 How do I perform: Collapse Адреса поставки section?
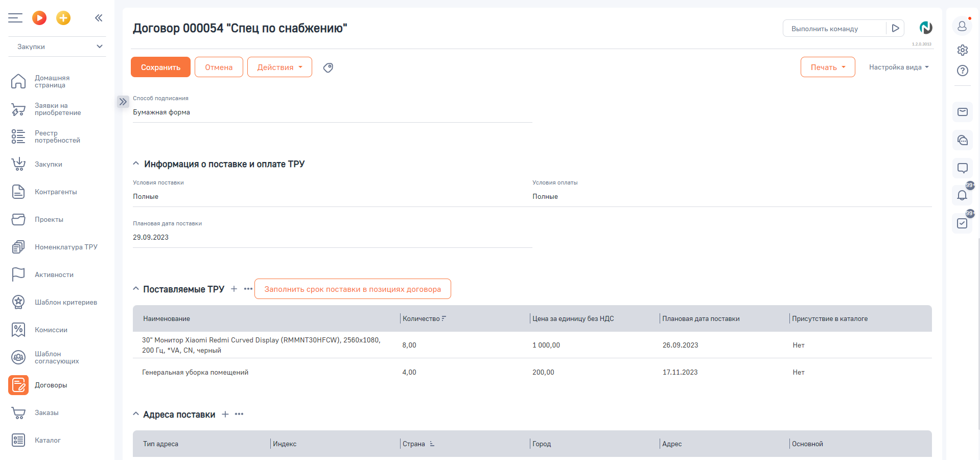(136, 414)
